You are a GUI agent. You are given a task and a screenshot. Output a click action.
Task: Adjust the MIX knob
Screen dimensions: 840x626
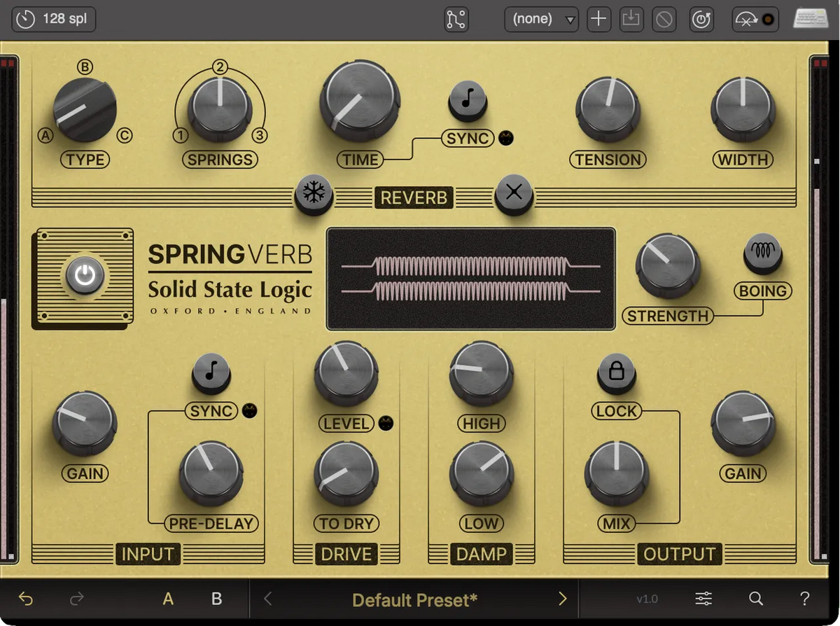click(x=616, y=473)
